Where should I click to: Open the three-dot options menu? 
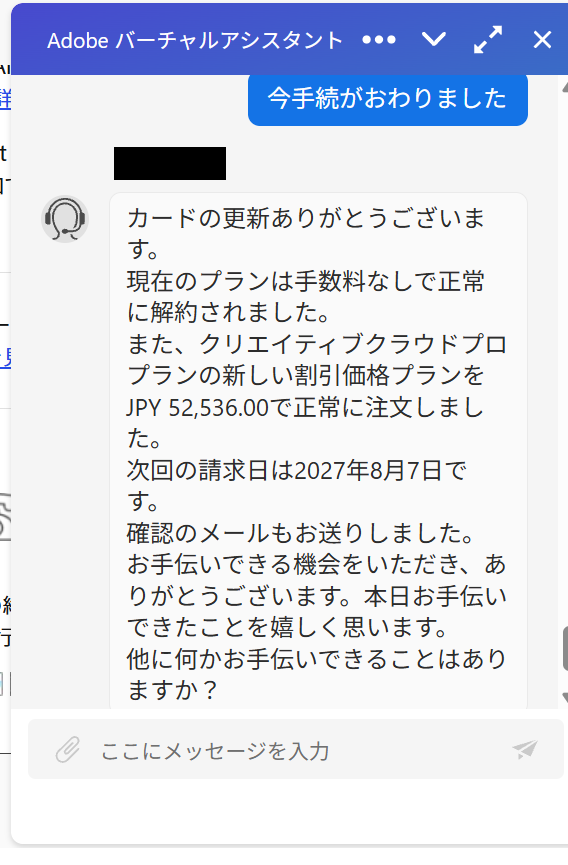[379, 40]
